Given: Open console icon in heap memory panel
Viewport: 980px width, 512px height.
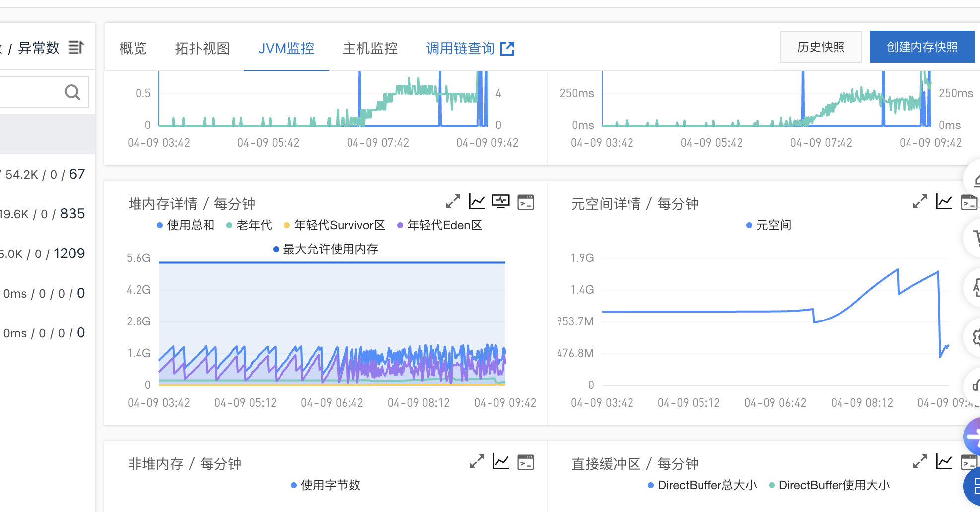Looking at the screenshot, I should tap(526, 202).
